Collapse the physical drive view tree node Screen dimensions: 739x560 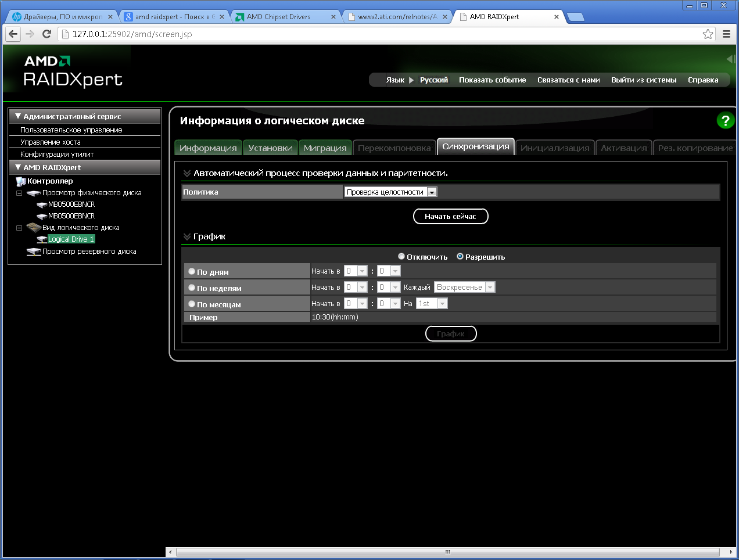[x=19, y=193]
